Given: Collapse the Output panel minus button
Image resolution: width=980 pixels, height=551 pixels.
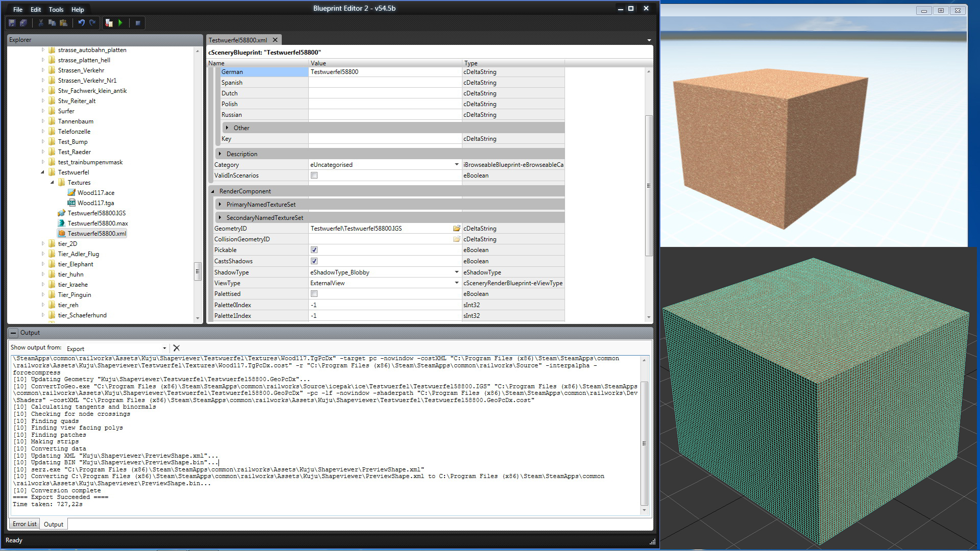Looking at the screenshot, I should [13, 333].
